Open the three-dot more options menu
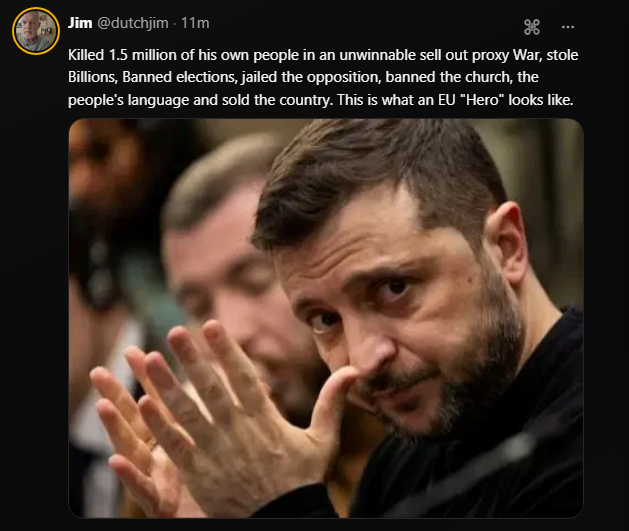629x531 pixels. pos(568,27)
